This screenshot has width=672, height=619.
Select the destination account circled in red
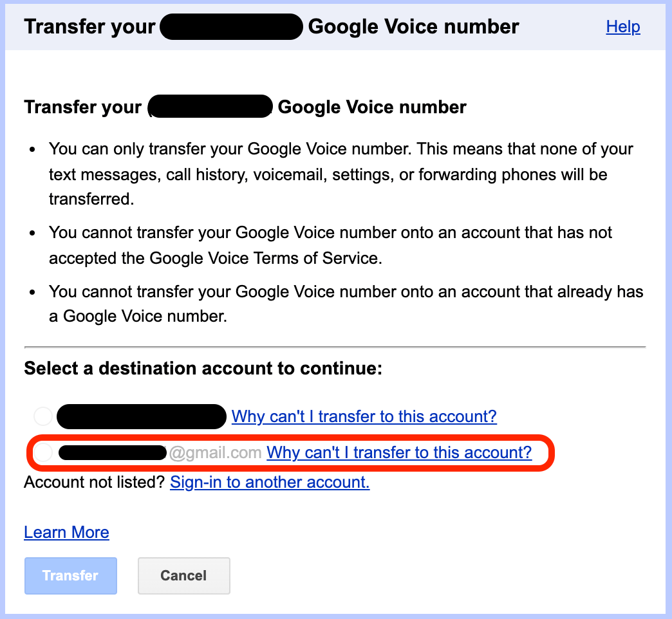[x=42, y=452]
